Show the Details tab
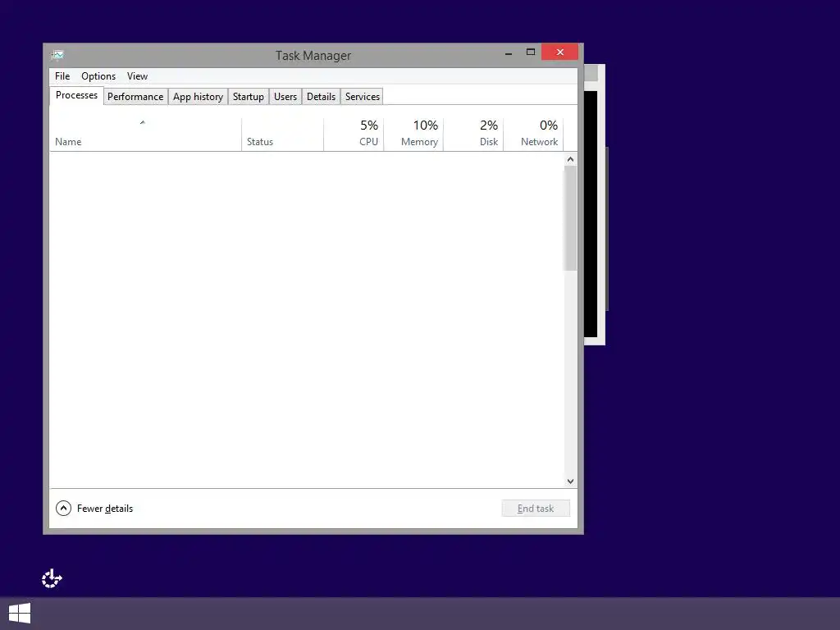 pos(321,97)
